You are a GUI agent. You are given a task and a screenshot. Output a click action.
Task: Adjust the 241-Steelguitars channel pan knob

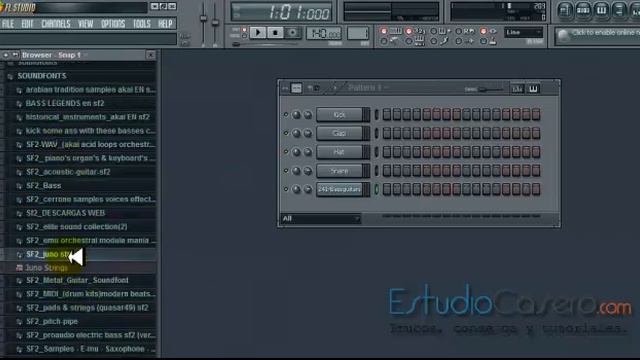pyautogui.click(x=296, y=189)
